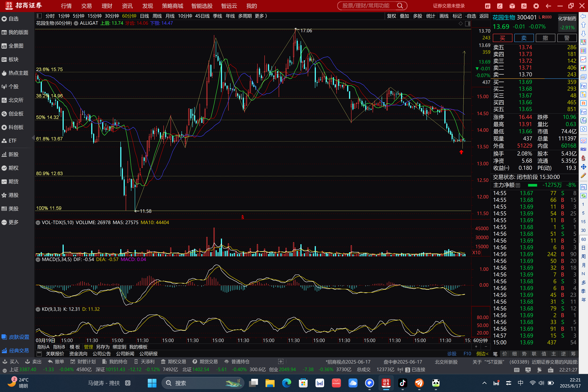
Task: Open the 交易 menu
Action: pos(87,6)
